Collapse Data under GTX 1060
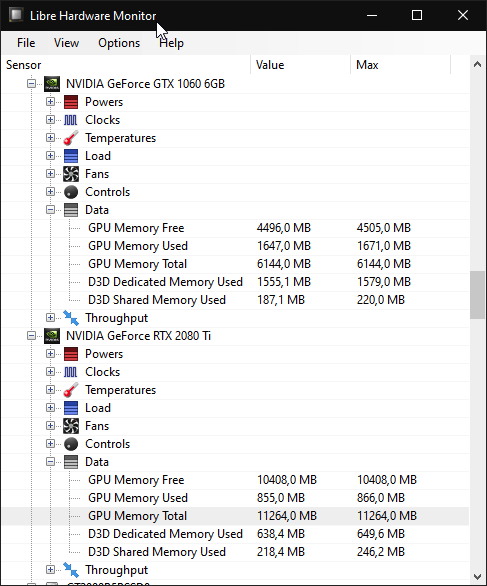 pyautogui.click(x=50, y=210)
